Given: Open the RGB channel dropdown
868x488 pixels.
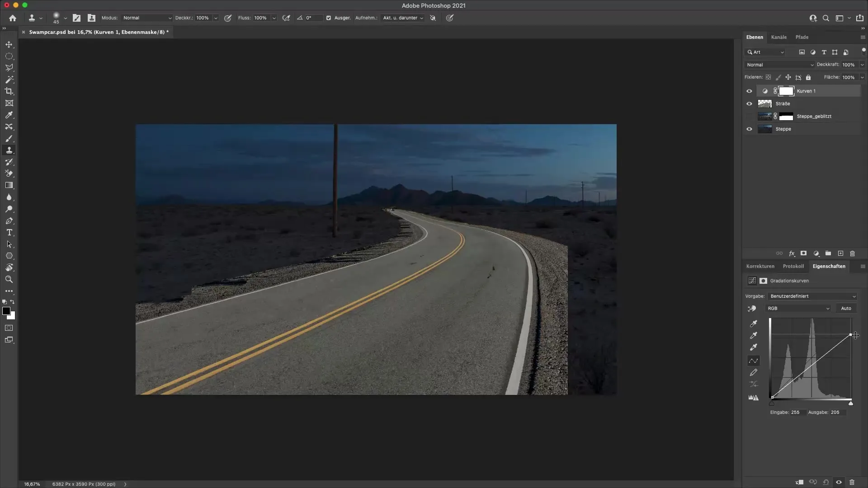Looking at the screenshot, I should [798, 308].
